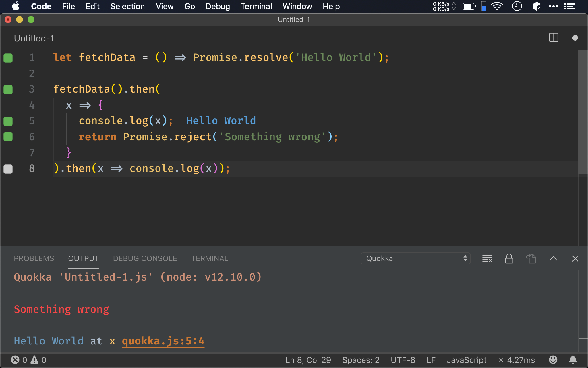588x368 pixels.
Task: Click the warnings count in status bar
Action: [x=38, y=360]
